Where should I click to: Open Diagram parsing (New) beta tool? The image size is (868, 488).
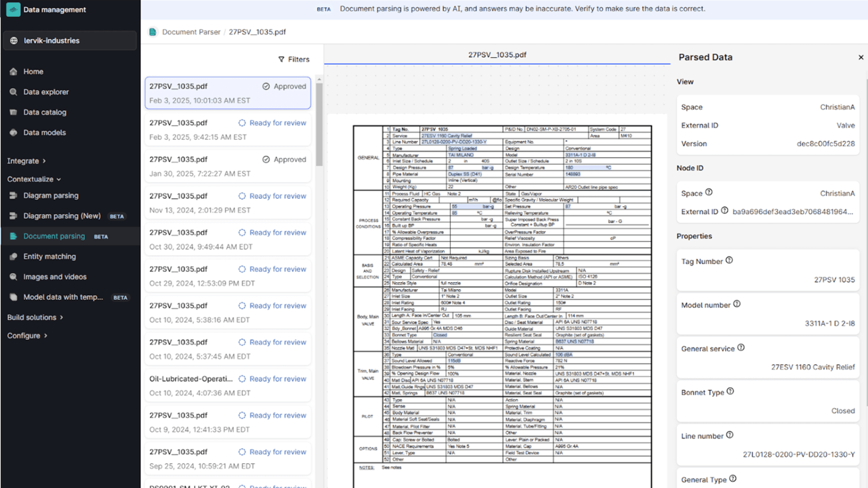point(62,216)
